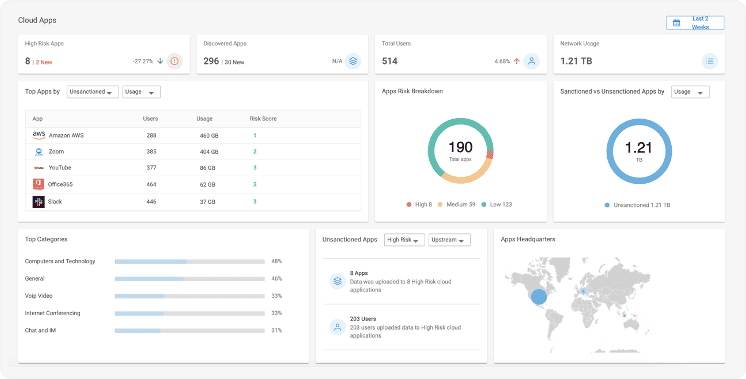Click the Zoom app icon

39,152
